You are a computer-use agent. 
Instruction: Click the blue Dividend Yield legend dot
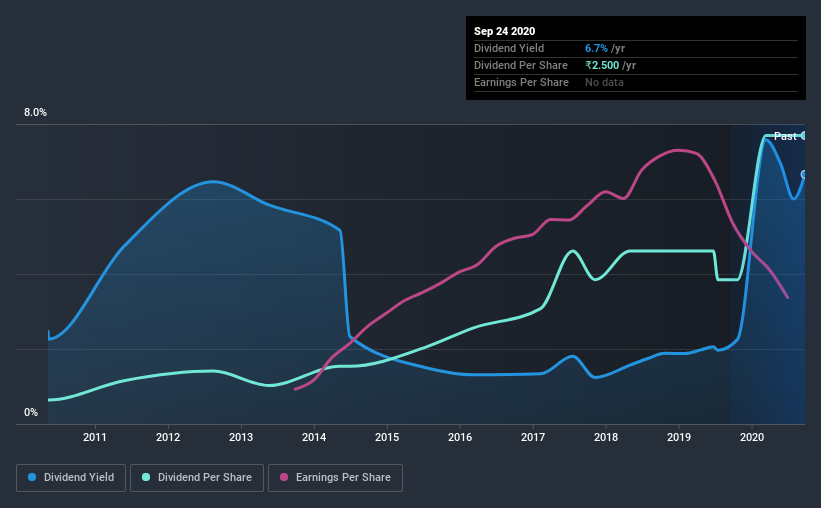coord(32,477)
